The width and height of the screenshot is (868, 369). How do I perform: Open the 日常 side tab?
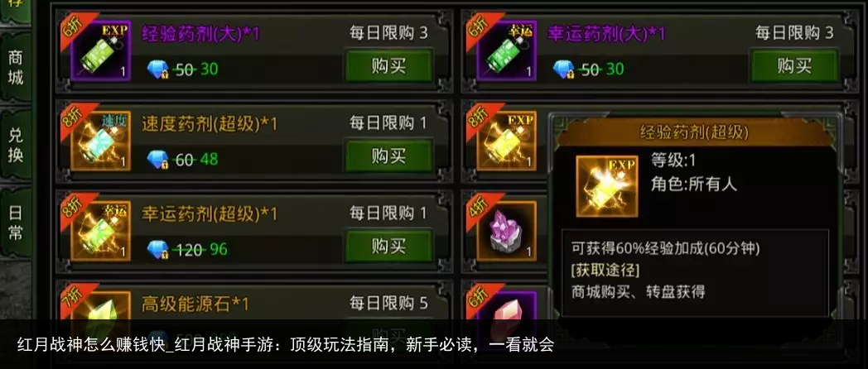click(16, 223)
